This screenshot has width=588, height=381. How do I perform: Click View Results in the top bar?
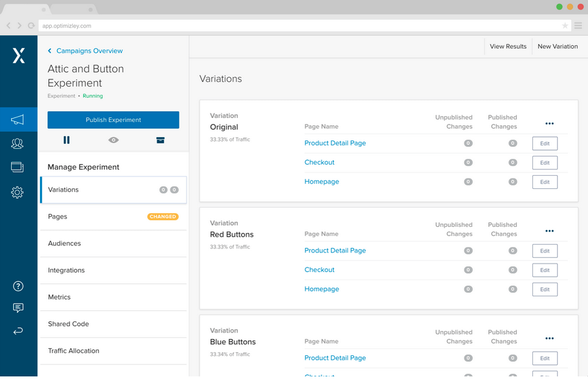pos(508,47)
